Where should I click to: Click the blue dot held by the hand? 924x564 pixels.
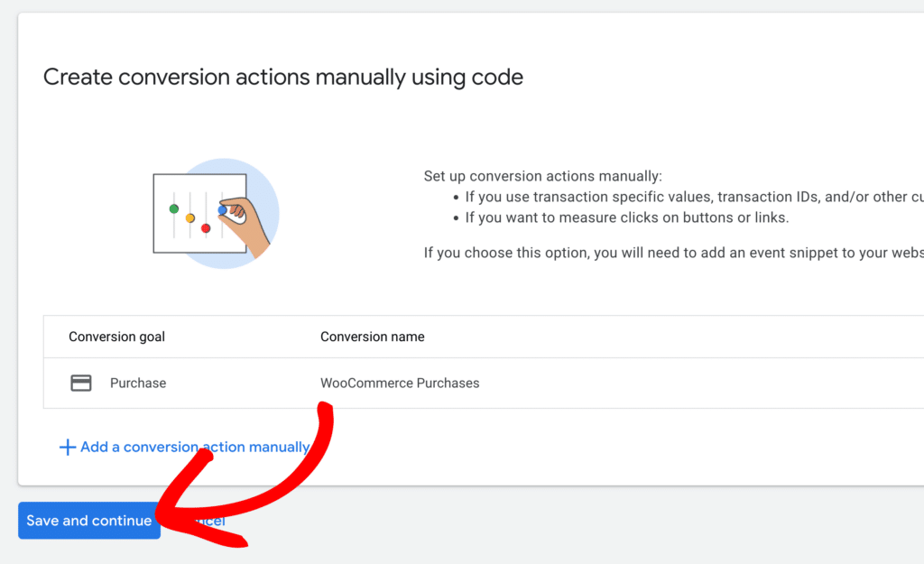(222, 209)
